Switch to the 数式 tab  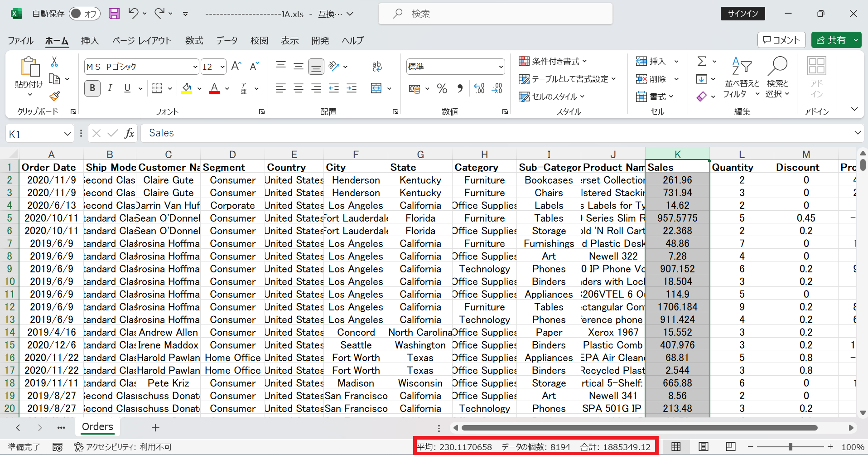194,40
